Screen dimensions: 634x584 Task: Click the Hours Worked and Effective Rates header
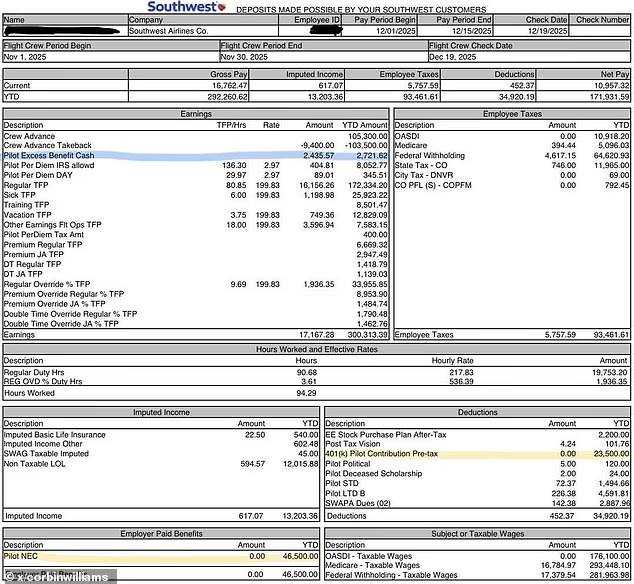[316, 349]
